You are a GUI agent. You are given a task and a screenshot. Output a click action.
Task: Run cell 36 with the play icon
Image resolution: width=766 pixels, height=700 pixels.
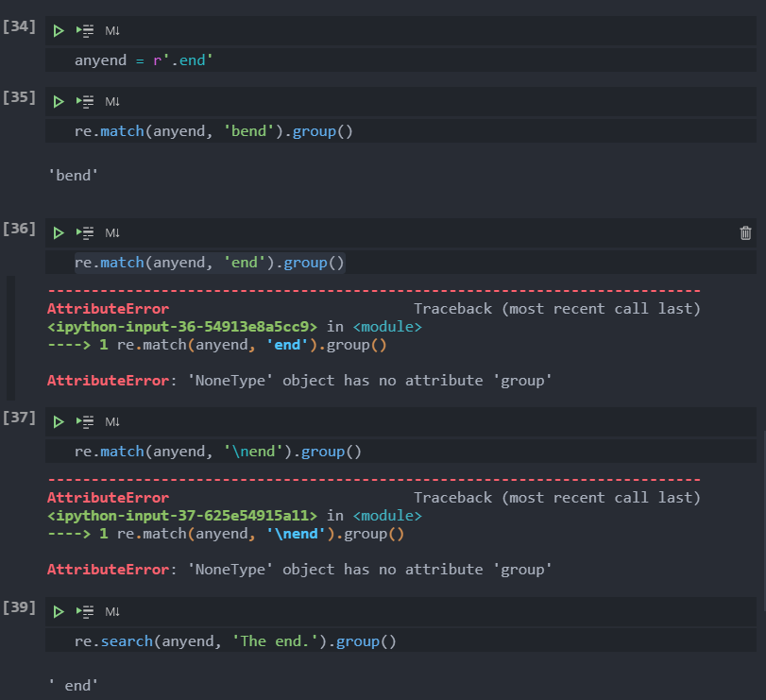(59, 233)
